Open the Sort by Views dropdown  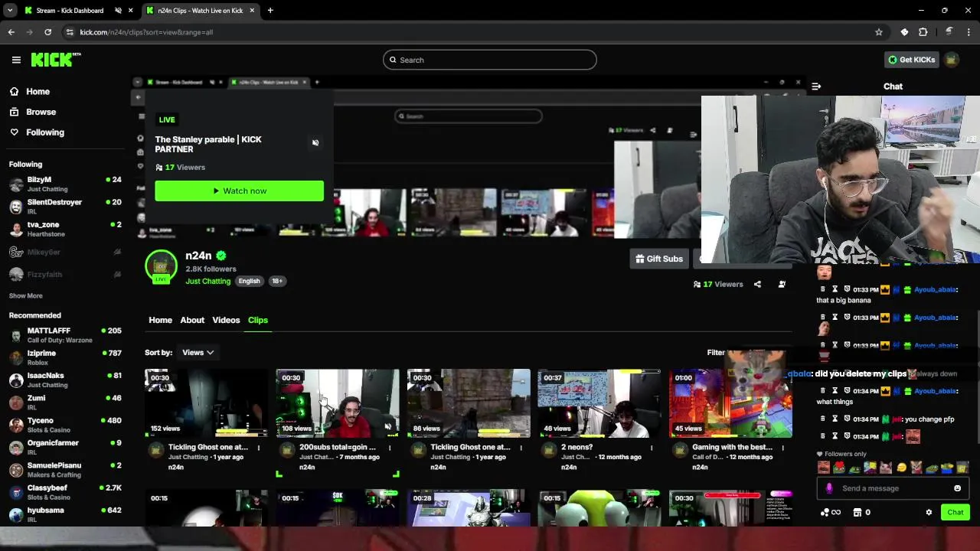click(198, 352)
